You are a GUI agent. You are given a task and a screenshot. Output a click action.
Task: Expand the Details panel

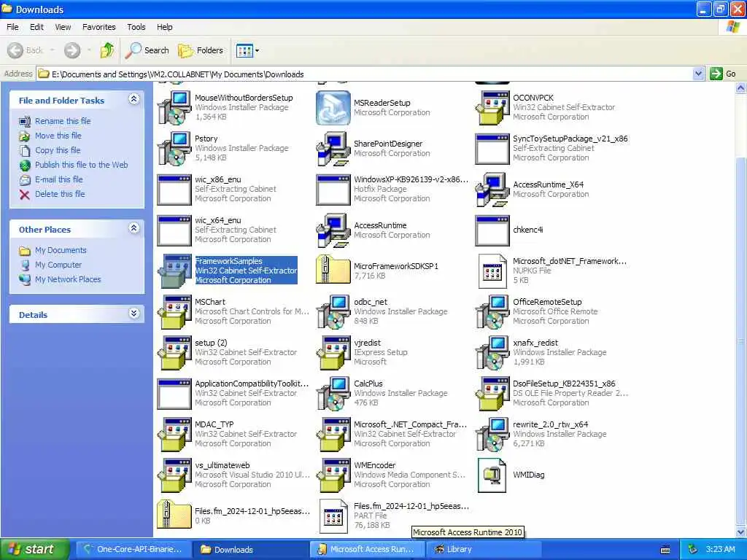click(x=134, y=314)
